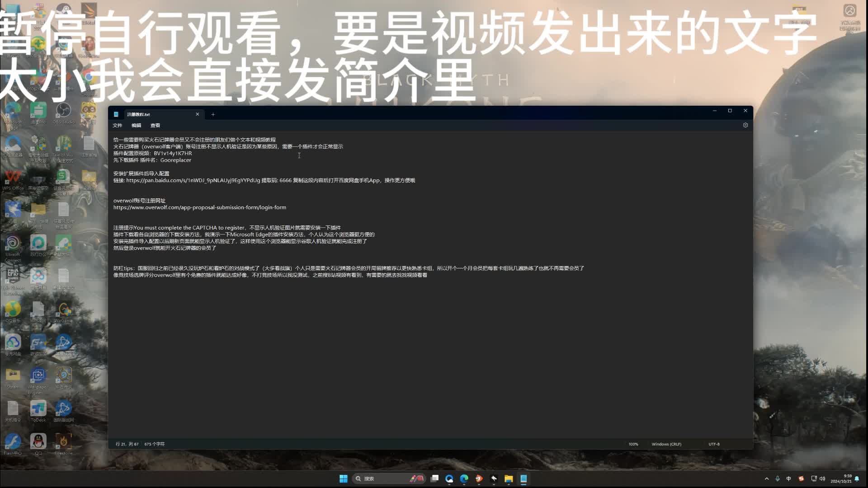868x488 pixels.
Task: Click the taskbar 搜索 search box
Action: [x=389, y=479]
